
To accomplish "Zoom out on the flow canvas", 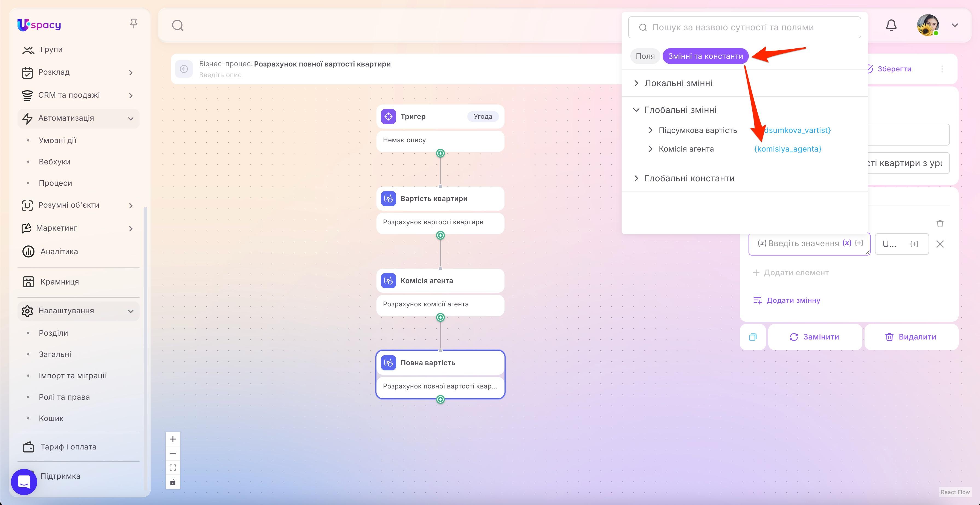I will (x=173, y=453).
